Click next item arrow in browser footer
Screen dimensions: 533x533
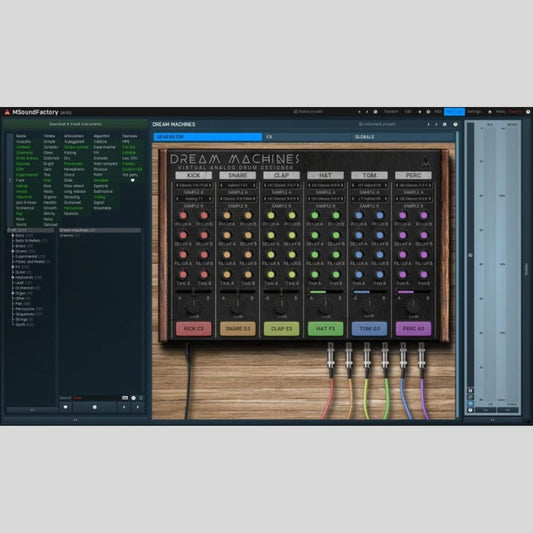click(138, 407)
